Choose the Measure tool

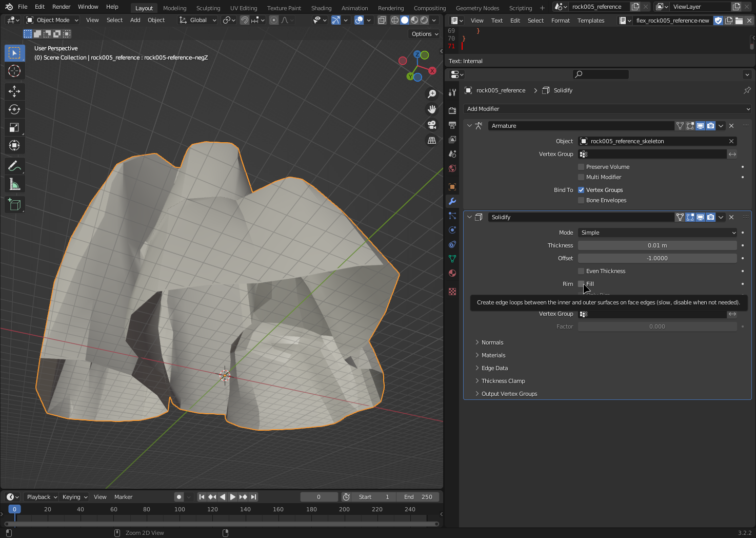click(14, 184)
